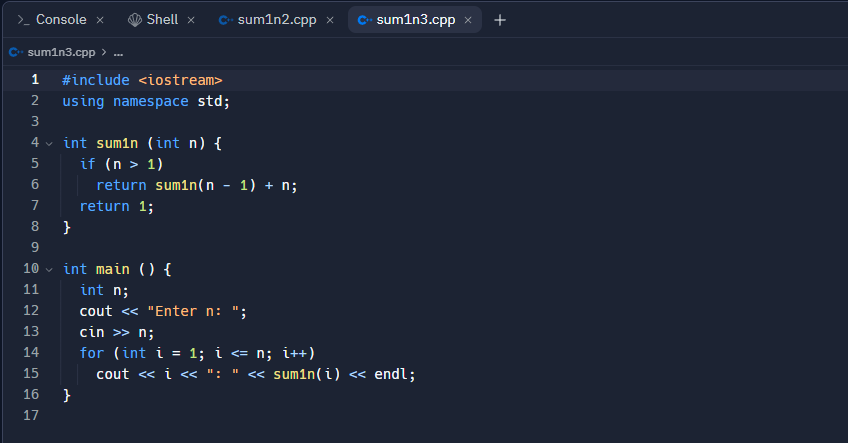Collapse the main function fold at line 10
This screenshot has width=848, height=443.
49,269
